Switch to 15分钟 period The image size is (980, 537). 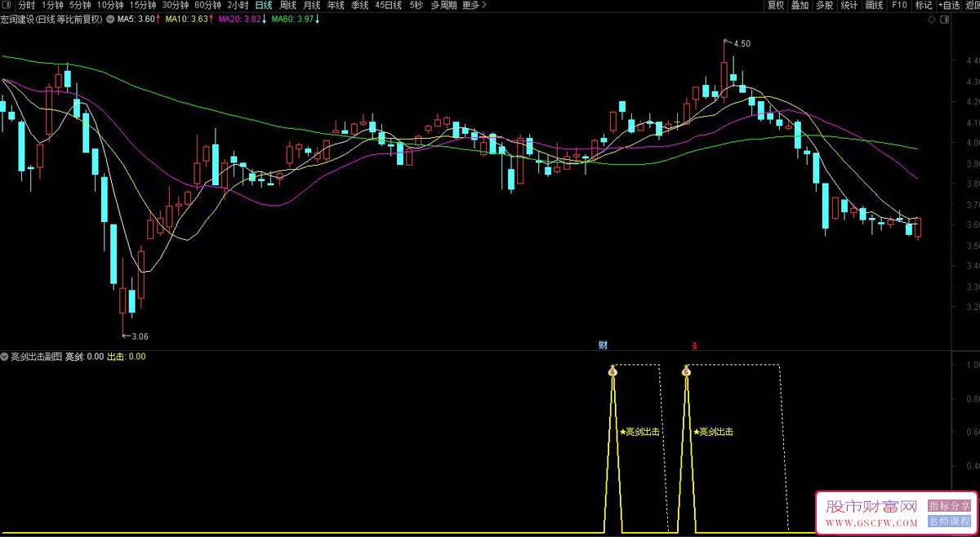tap(143, 5)
